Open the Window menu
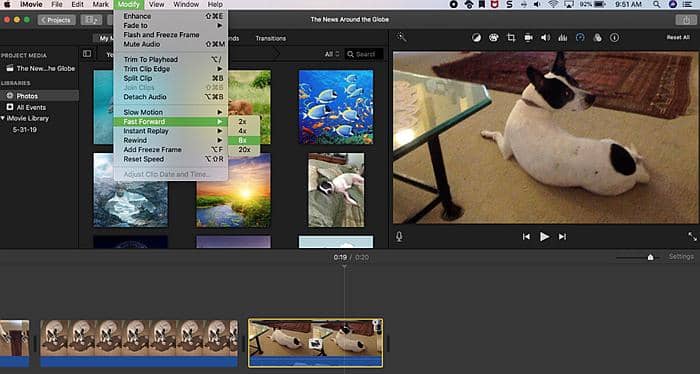Viewport: 700px width, 374px height. (186, 4)
